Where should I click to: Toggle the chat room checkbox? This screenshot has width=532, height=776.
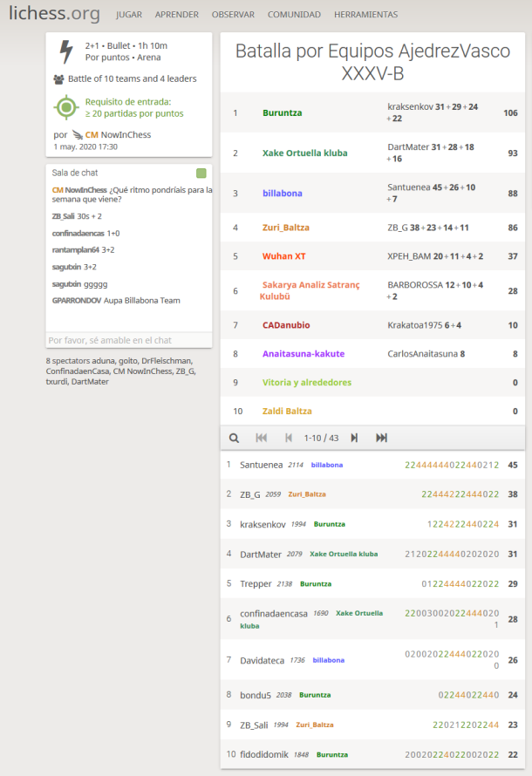coord(201,173)
